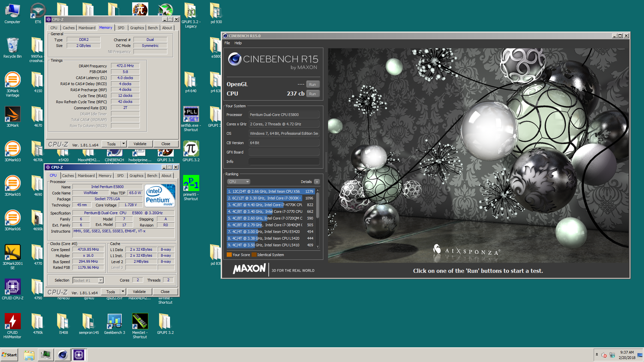Viewport: 644px width, 362px height.
Task: Click Close button in top CPU-Z window
Action: [x=166, y=144]
